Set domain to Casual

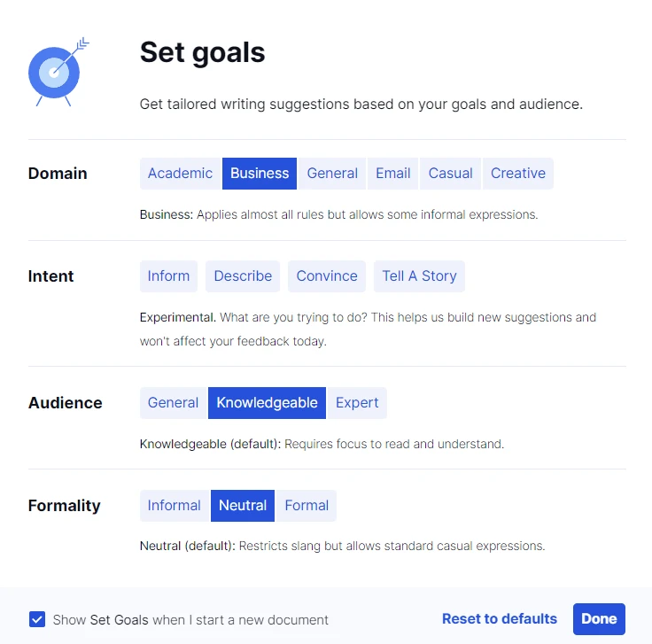pos(450,174)
